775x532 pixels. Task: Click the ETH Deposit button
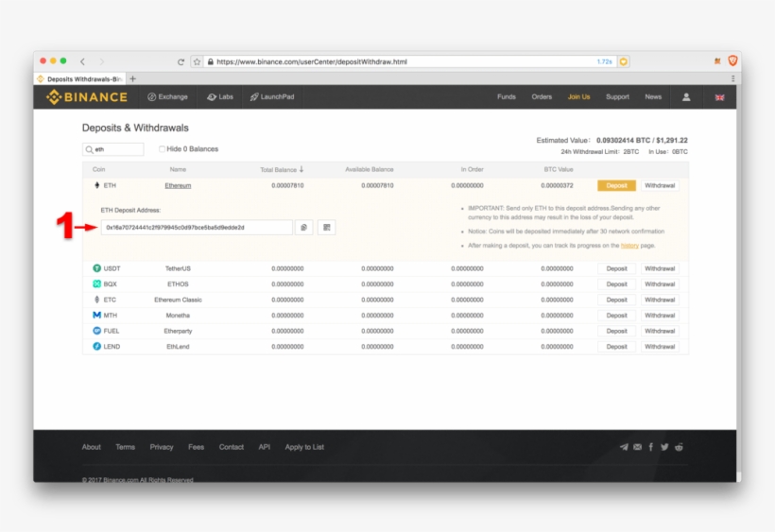pyautogui.click(x=616, y=186)
